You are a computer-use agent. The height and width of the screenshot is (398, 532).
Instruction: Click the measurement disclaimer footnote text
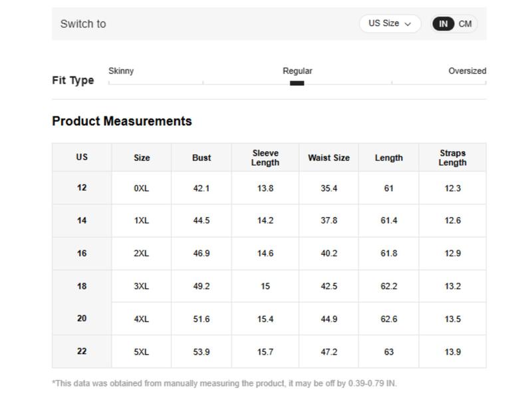click(224, 383)
